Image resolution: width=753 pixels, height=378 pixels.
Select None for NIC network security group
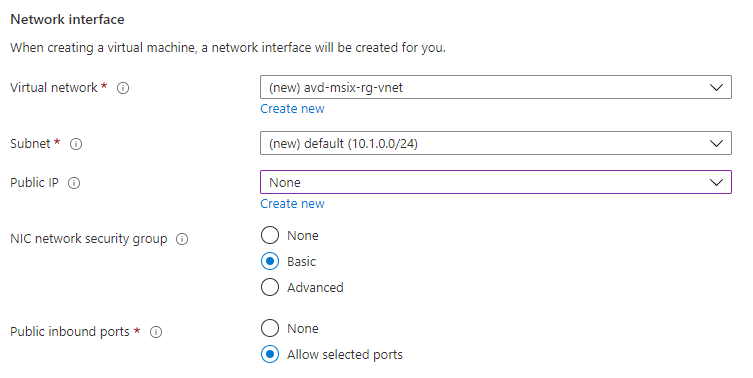[270, 235]
